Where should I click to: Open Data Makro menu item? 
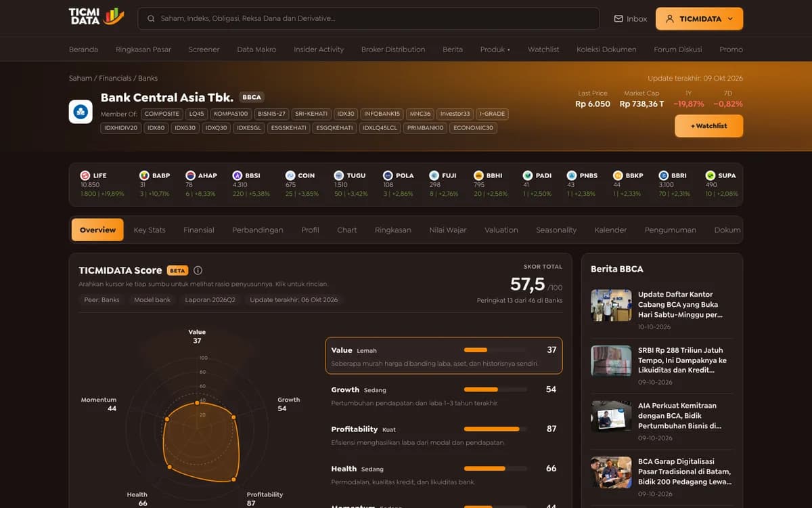coord(256,49)
